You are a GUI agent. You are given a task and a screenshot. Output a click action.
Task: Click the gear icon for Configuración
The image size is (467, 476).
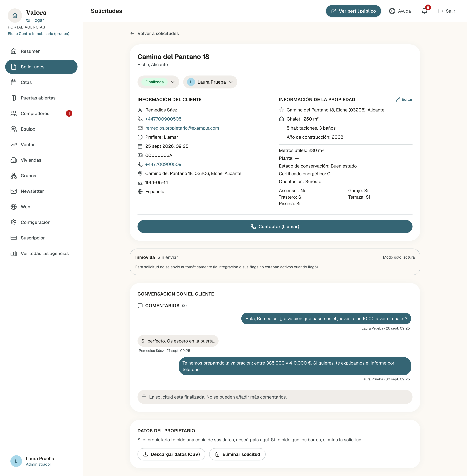point(14,222)
